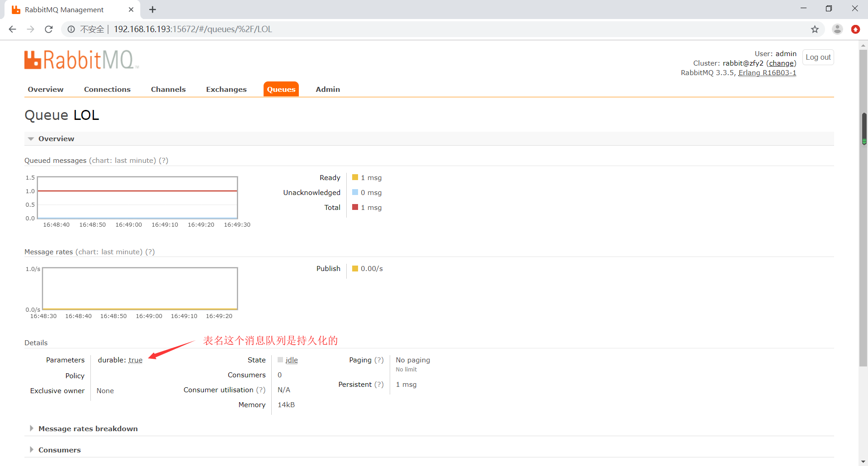Open the Connections tab
Screen dimensions: 868x466
107,90
